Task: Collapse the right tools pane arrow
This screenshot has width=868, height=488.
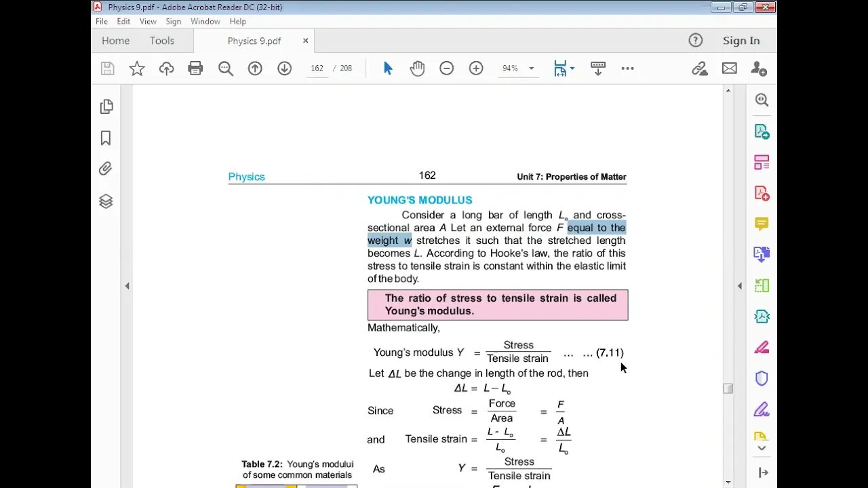Action: tap(740, 286)
